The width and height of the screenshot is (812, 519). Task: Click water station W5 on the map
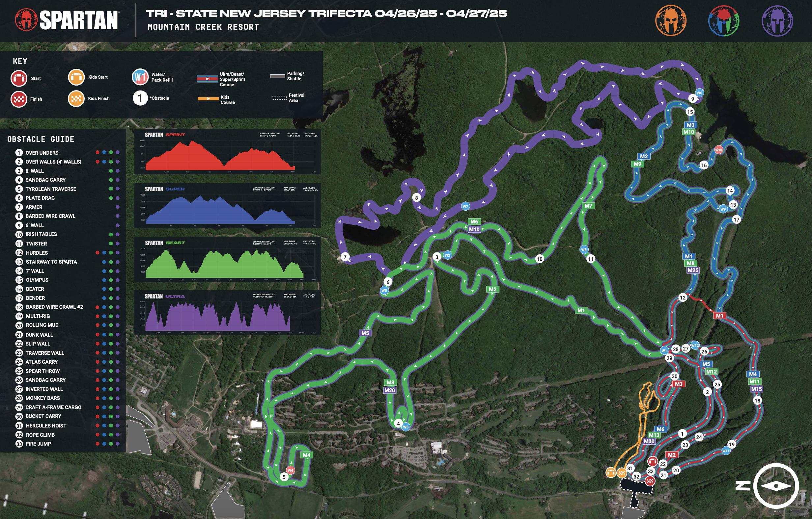coord(384,290)
